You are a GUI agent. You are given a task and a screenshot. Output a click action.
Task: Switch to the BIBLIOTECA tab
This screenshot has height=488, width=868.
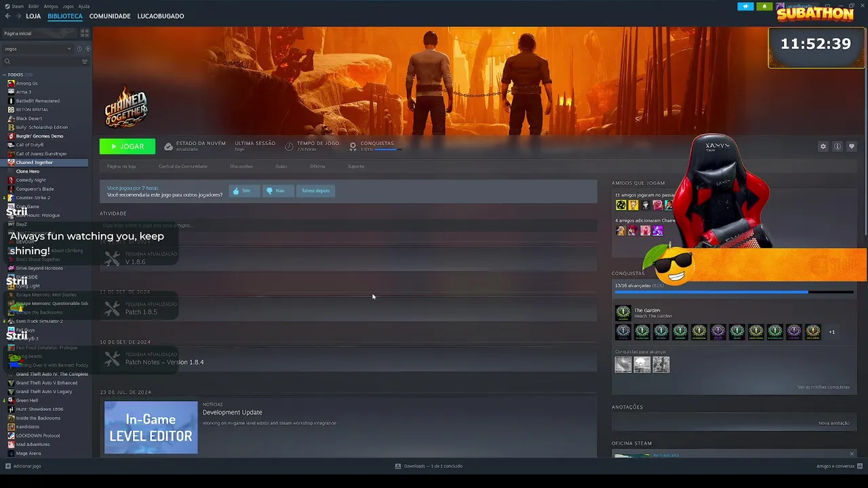(65, 16)
